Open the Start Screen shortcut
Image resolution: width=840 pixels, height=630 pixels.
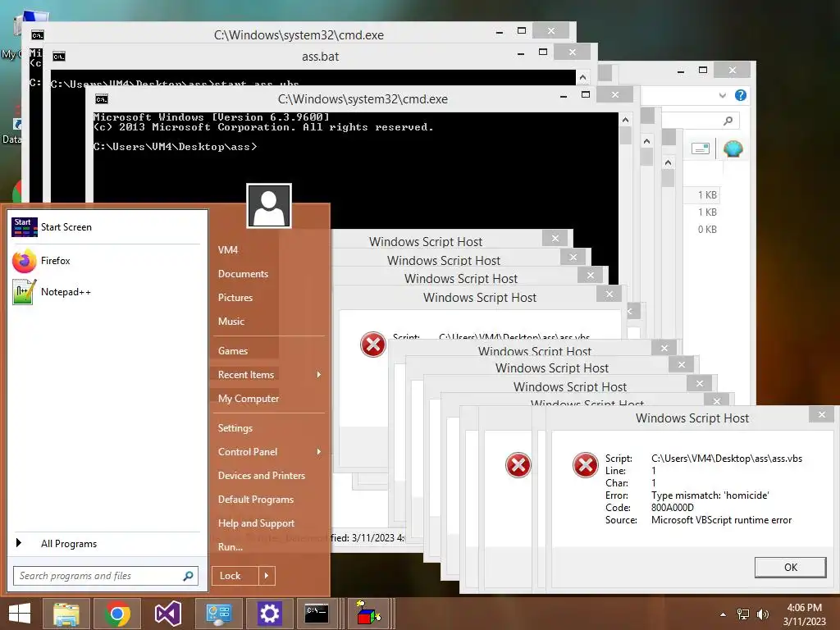click(x=52, y=227)
